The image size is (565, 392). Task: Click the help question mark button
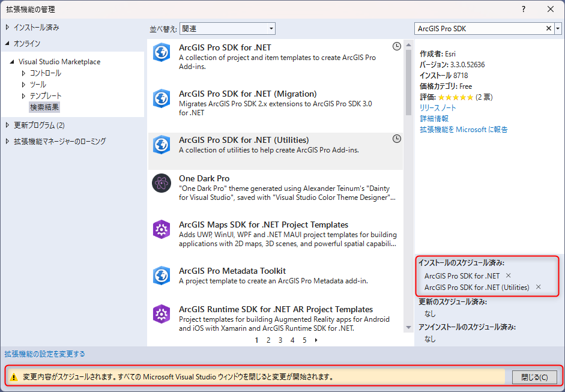tap(524, 10)
